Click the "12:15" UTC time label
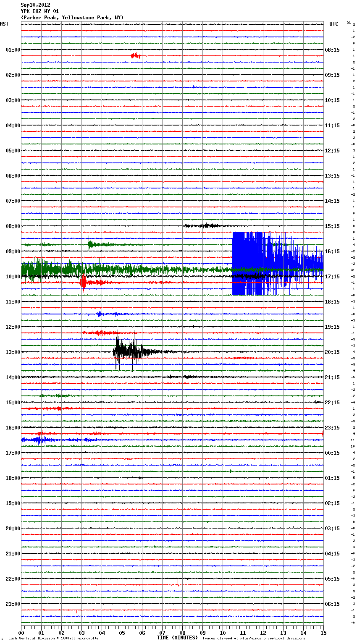Viewport: 357px width, 644px height. pos(332,151)
